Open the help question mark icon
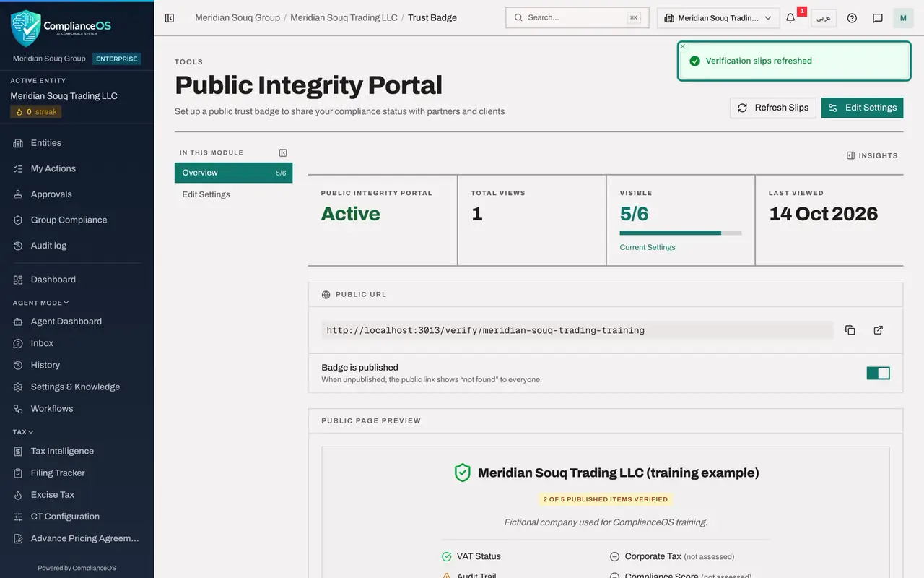Viewport: 924px width, 578px height. coord(852,18)
